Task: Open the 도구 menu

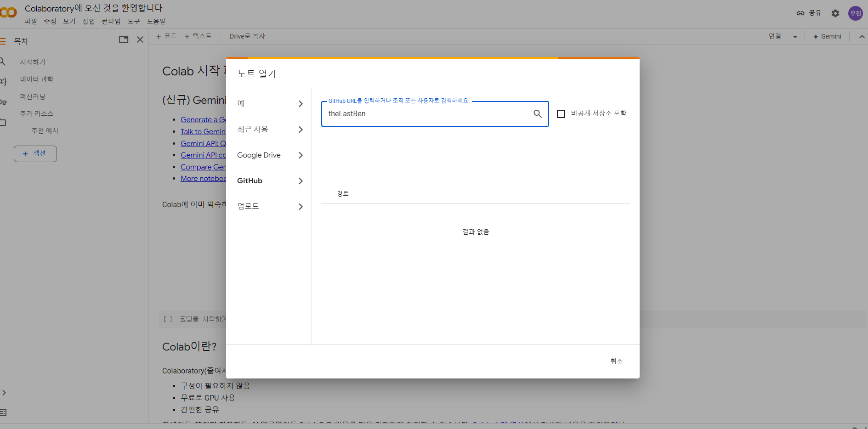Action: point(134,22)
